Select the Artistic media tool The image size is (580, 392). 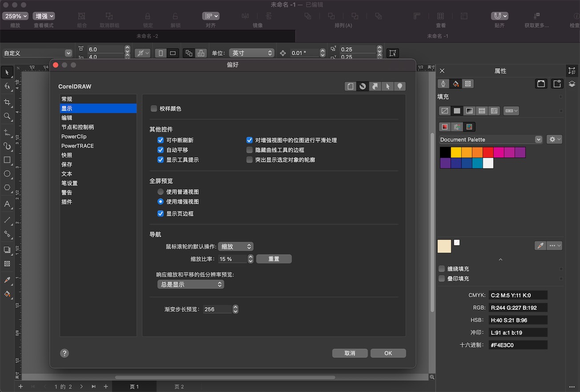click(7, 145)
